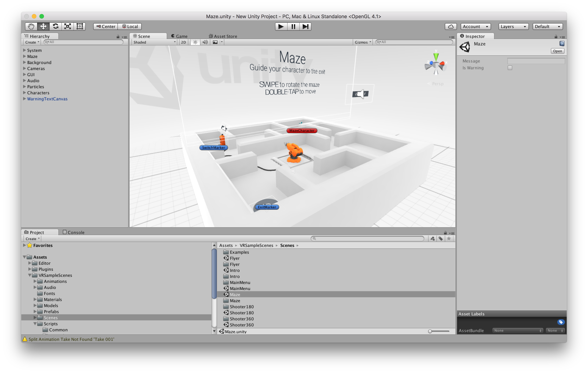Click the Message input field in Inspector

(x=536, y=61)
